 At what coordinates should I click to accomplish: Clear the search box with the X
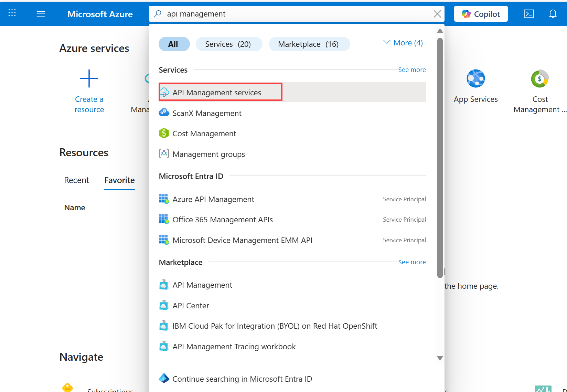437,14
